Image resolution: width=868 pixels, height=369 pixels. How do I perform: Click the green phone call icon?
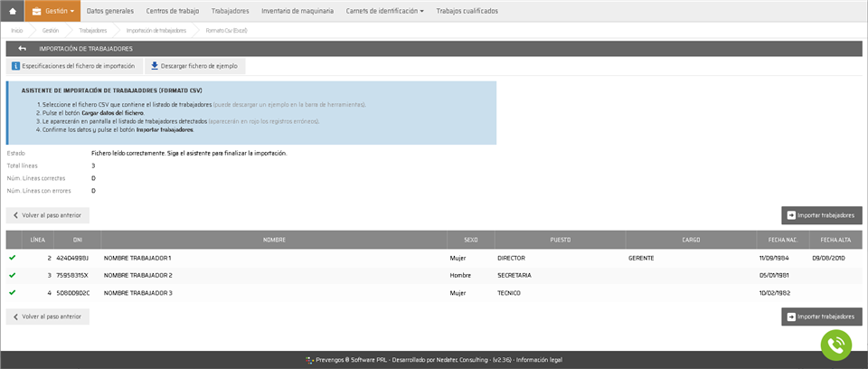click(x=836, y=345)
